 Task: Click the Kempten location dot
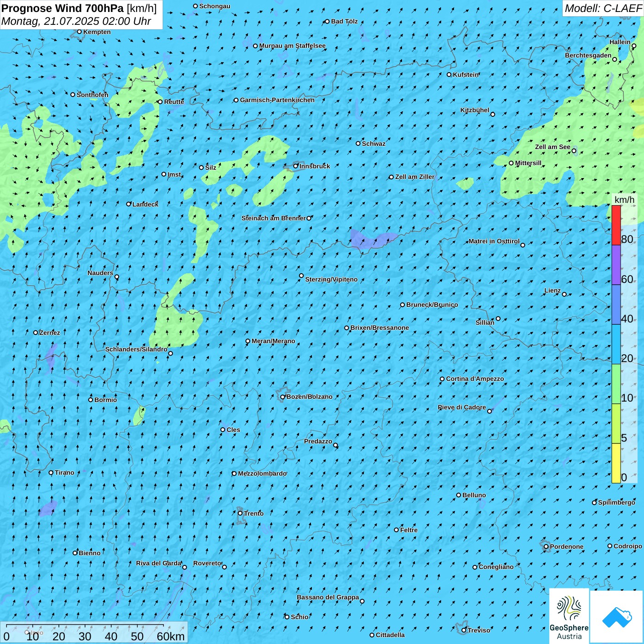(79, 32)
